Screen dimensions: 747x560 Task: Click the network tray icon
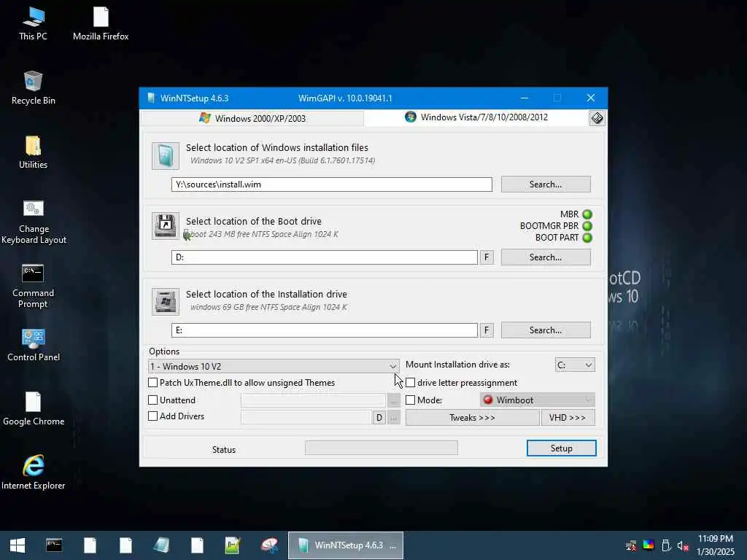click(x=631, y=545)
